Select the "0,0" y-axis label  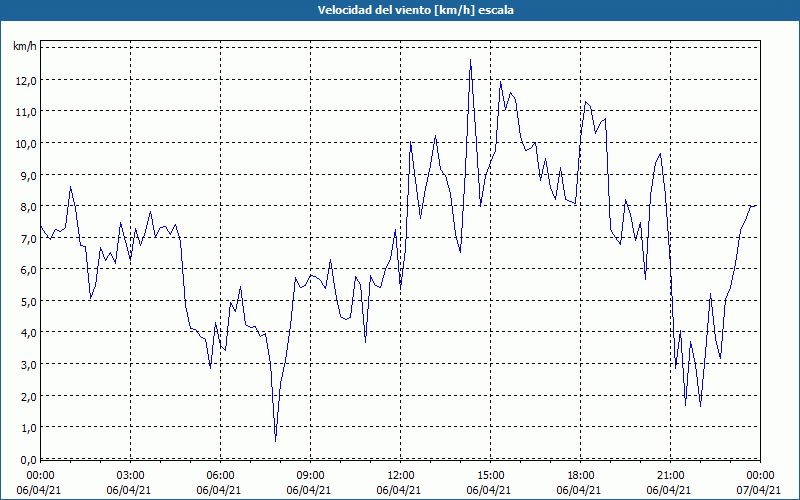[x=28, y=459]
